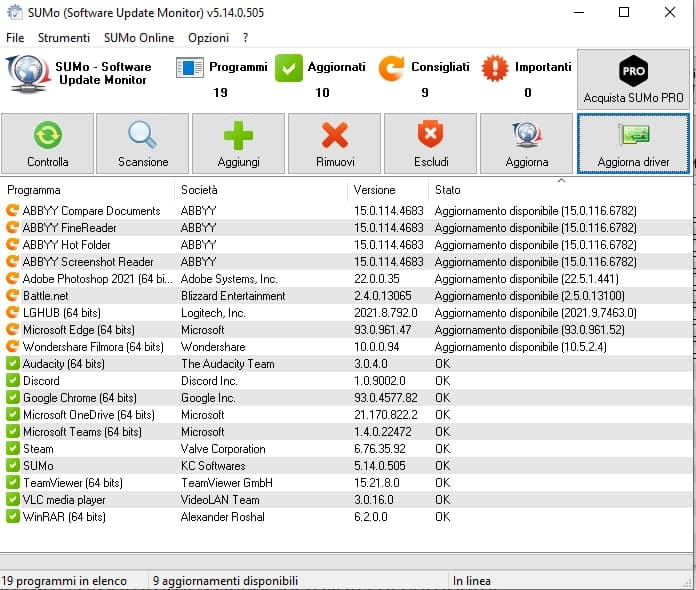Select the VLC media player entry
696x590 pixels.
[x=64, y=500]
